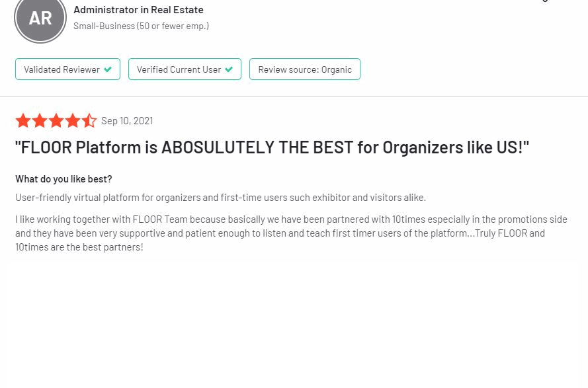Screen dimensions: 588x388
Task: Click the paragraph ending with best partners
Action: coord(291,233)
